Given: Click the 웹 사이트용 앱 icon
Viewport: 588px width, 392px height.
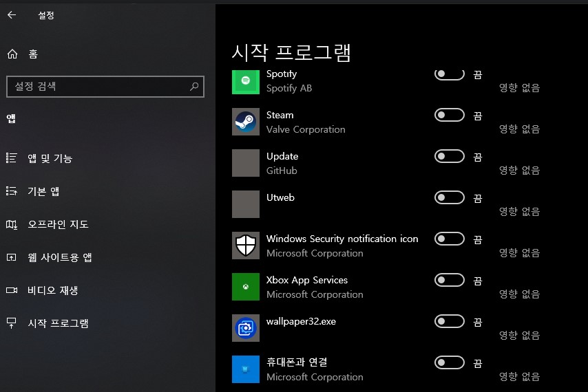Looking at the screenshot, I should pos(12,257).
